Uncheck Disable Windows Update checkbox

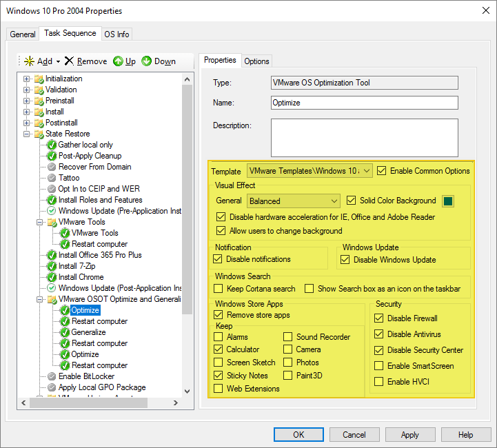point(346,260)
